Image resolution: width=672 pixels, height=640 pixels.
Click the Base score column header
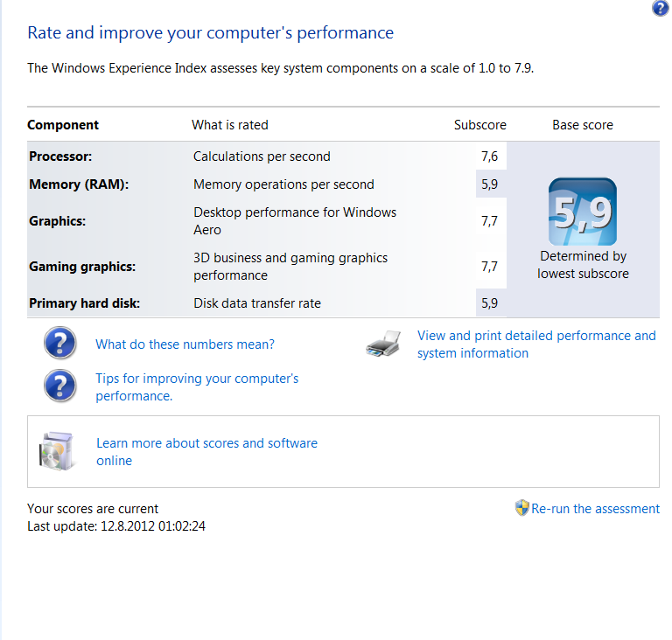point(582,125)
